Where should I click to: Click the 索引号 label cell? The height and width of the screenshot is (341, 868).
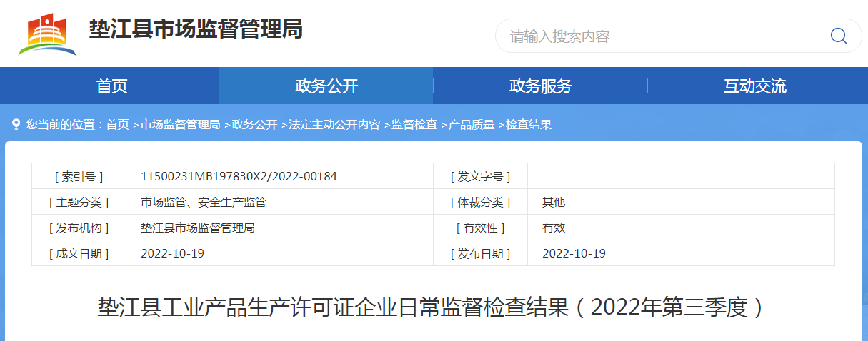tap(79, 176)
